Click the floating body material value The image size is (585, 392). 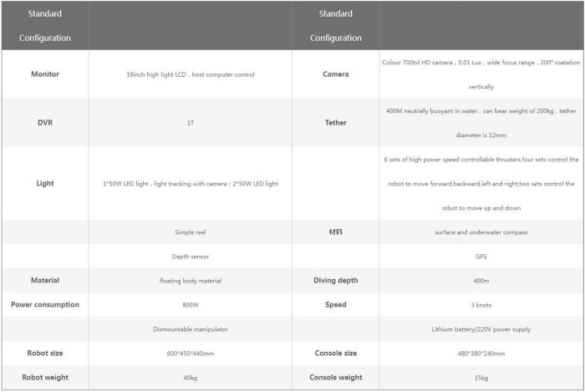click(x=191, y=281)
